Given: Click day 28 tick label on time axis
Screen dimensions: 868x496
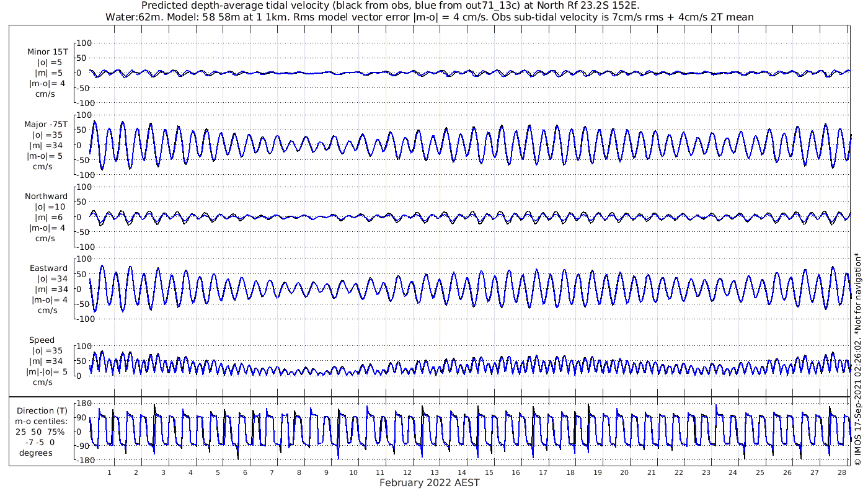Looking at the screenshot, I should 841,472.
